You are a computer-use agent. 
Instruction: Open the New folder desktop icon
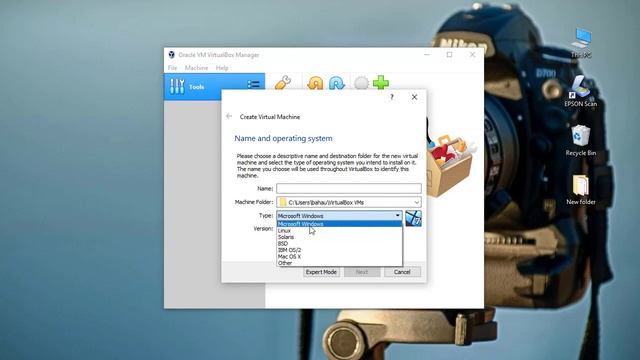point(580,190)
